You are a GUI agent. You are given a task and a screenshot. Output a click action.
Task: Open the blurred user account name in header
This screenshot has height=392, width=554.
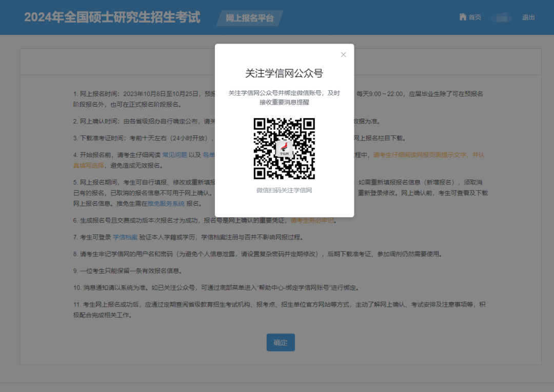click(501, 17)
